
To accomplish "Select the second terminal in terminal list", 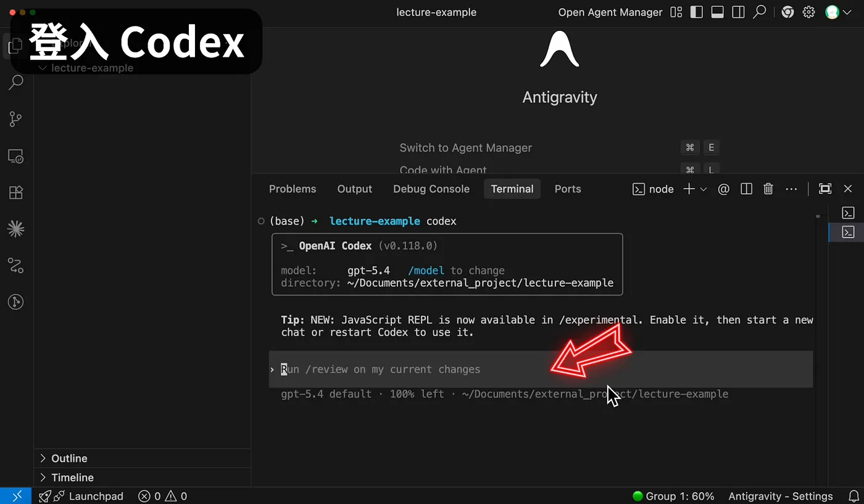I will [x=848, y=232].
